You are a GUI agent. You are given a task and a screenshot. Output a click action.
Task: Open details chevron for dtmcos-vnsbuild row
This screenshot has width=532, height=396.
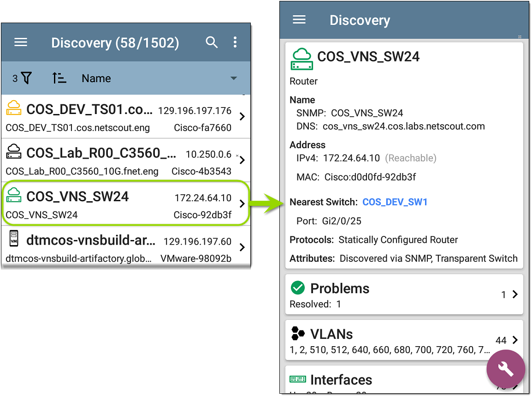[x=242, y=247]
